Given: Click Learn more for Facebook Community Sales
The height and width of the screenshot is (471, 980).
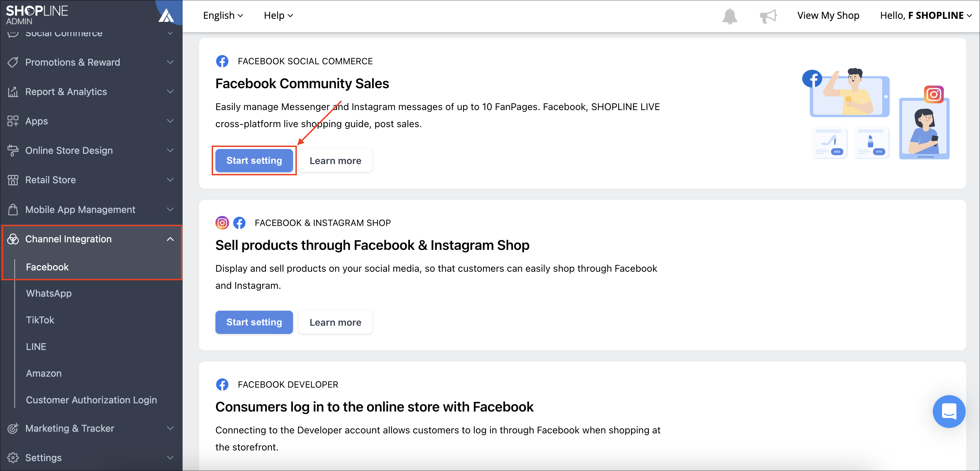Looking at the screenshot, I should [x=335, y=160].
